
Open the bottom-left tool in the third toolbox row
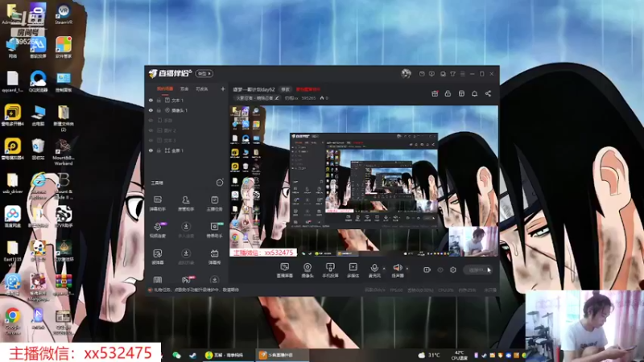158,257
